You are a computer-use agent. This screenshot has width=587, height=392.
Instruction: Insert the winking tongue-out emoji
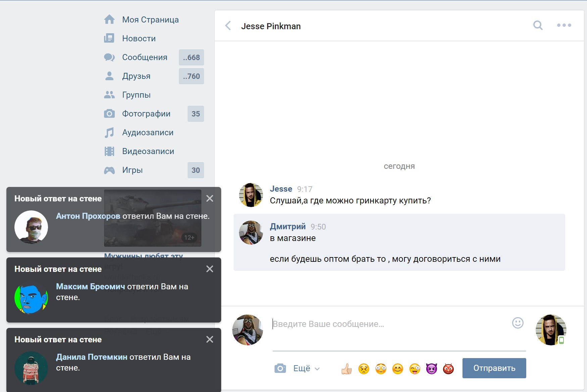tap(415, 369)
